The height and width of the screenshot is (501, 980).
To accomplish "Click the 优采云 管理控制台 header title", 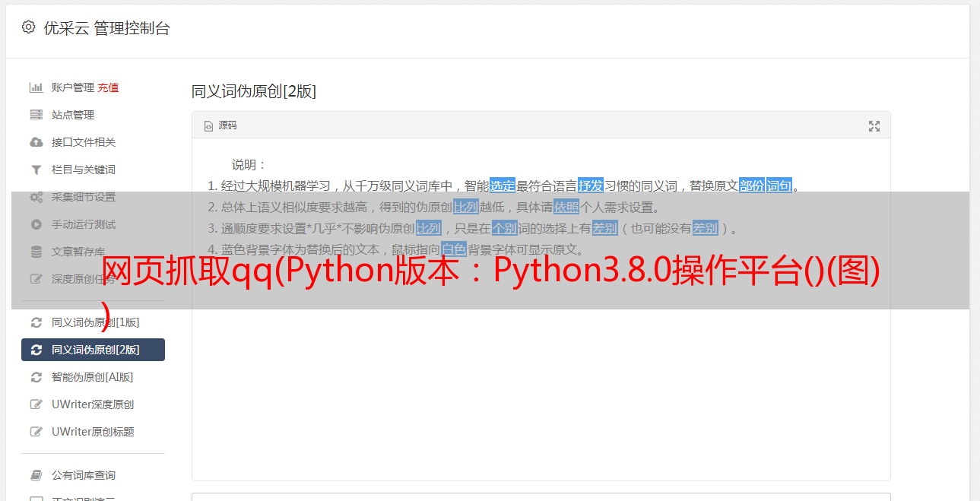I will pyautogui.click(x=106, y=28).
